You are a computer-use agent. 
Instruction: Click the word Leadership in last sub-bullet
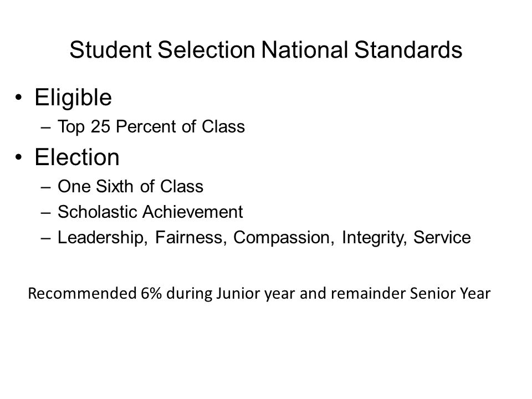click(x=103, y=238)
